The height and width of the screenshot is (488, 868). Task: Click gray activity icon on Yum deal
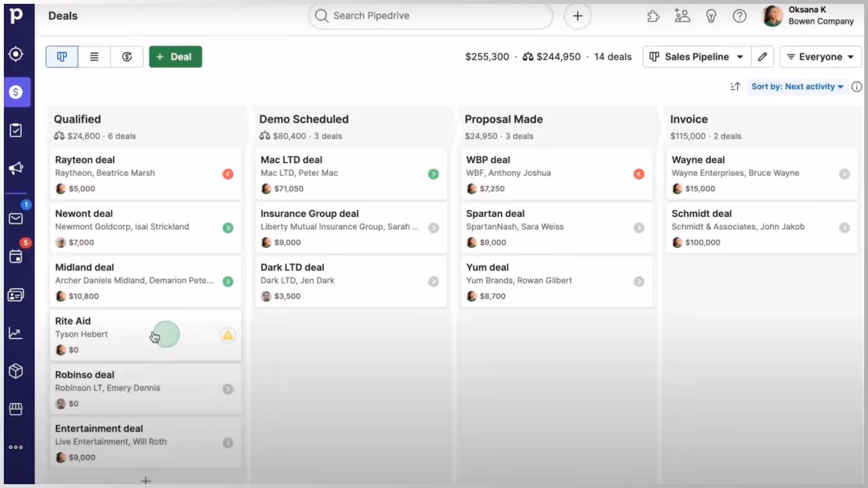[638, 281]
